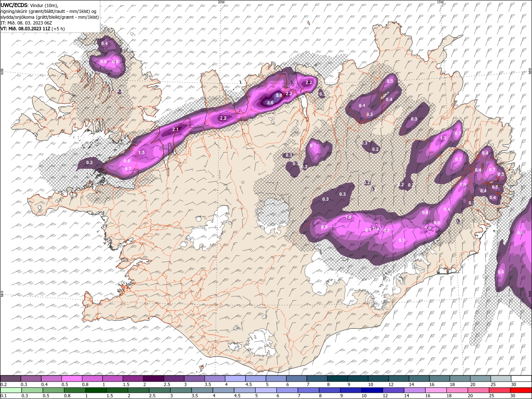
Task: Click the initial time 'IT: Mið. 08. 03. 2023 06Z'
Action: pos(26,23)
